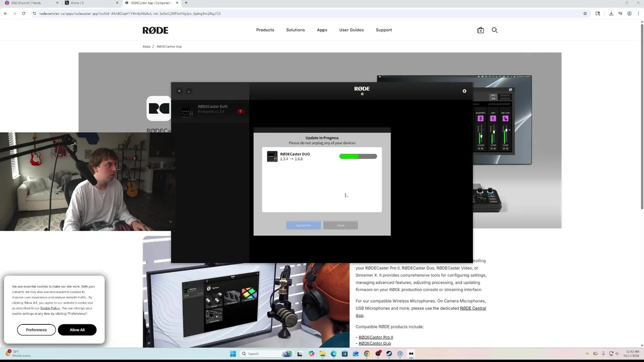Bookmark this page with star icon
Image resolution: width=644 pixels, height=362 pixels.
pos(585,14)
